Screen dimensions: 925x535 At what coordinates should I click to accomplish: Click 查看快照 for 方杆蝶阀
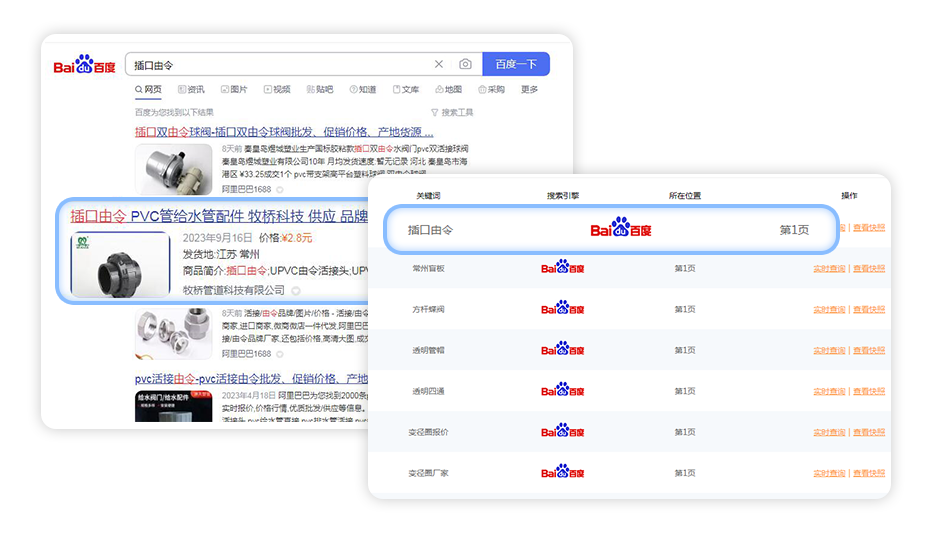869,309
